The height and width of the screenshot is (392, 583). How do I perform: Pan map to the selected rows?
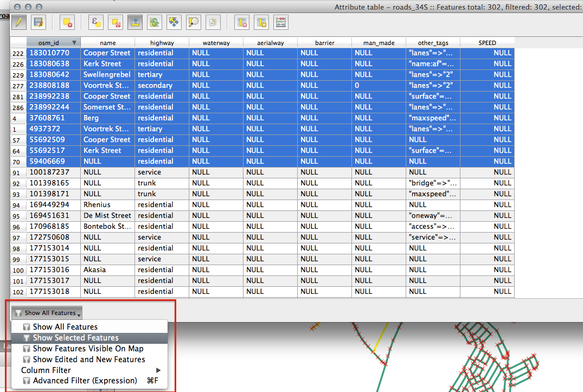tap(174, 22)
